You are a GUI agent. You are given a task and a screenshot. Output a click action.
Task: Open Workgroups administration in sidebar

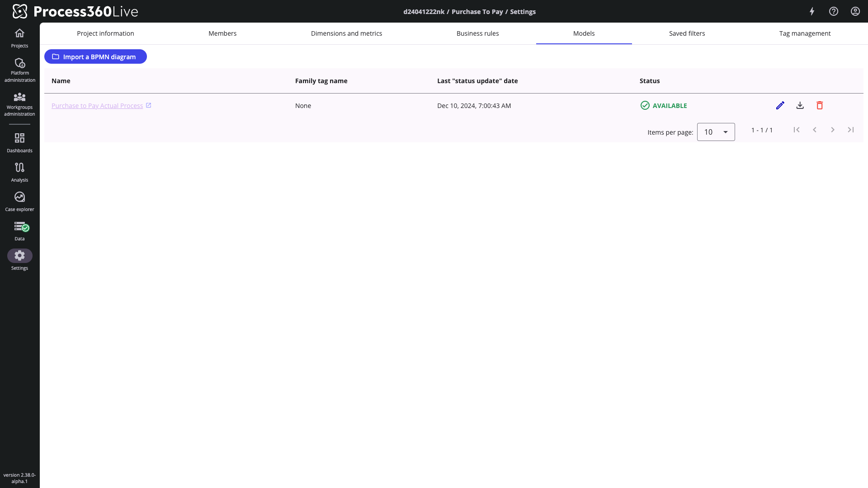(19, 103)
